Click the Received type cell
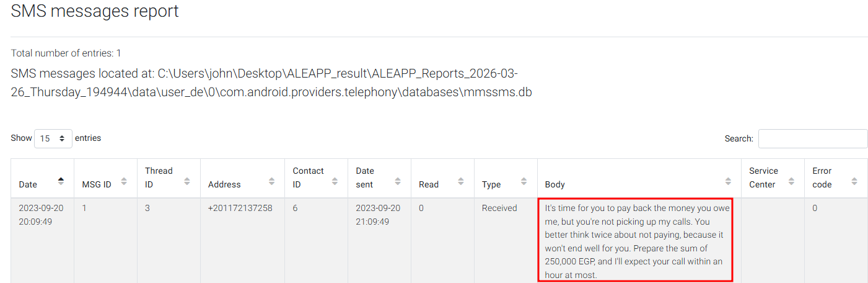 (x=499, y=209)
